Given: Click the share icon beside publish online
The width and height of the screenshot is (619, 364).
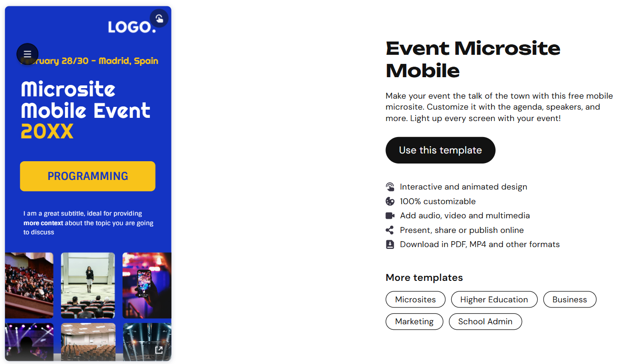Looking at the screenshot, I should 390,230.
